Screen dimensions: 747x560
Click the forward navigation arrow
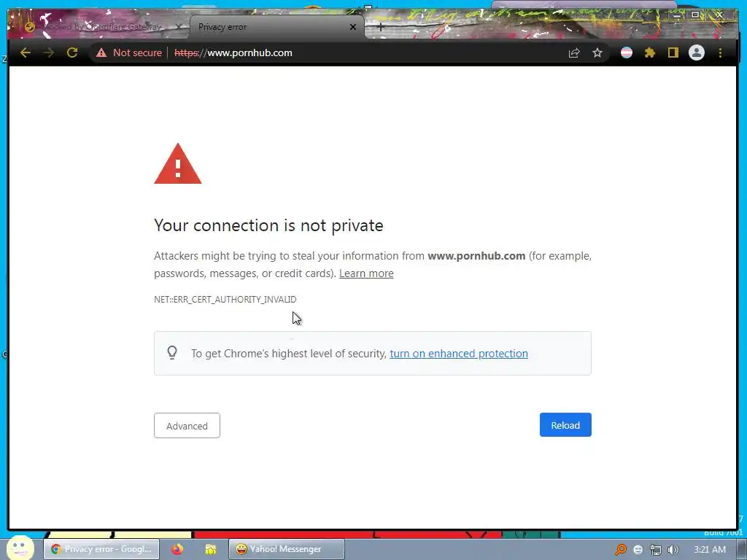pos(49,52)
